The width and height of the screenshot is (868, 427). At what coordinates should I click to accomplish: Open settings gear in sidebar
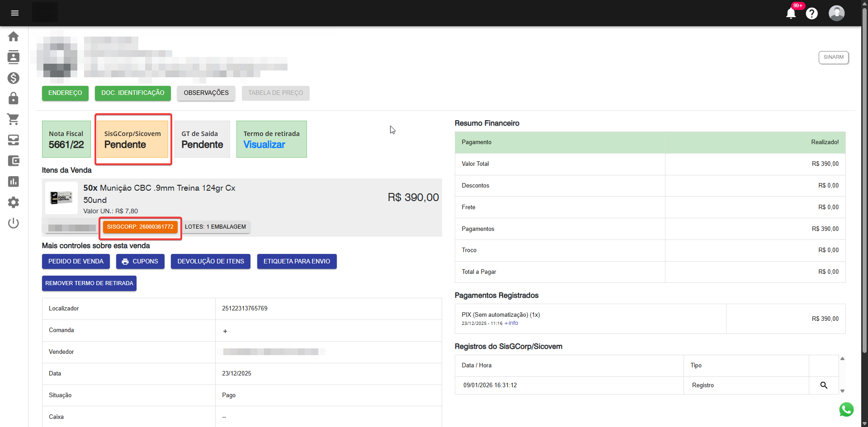[x=14, y=202]
